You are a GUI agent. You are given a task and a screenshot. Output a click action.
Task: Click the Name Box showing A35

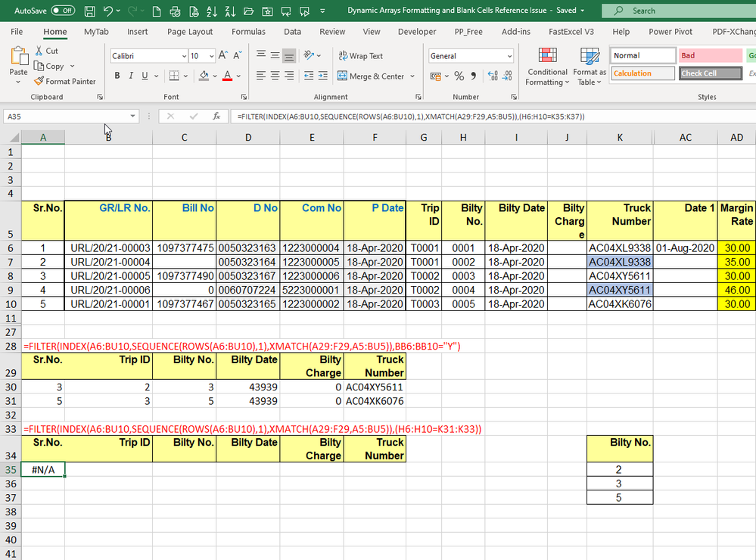tap(71, 117)
